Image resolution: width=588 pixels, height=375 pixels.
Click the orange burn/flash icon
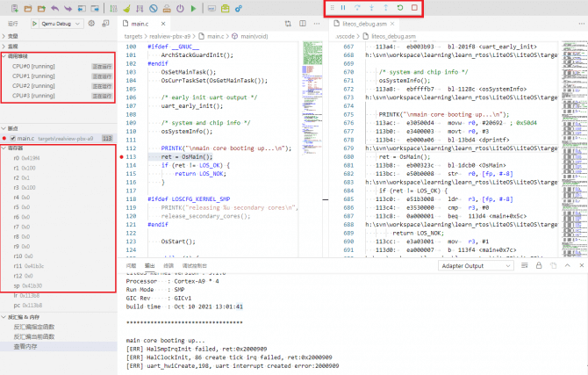(167, 8)
